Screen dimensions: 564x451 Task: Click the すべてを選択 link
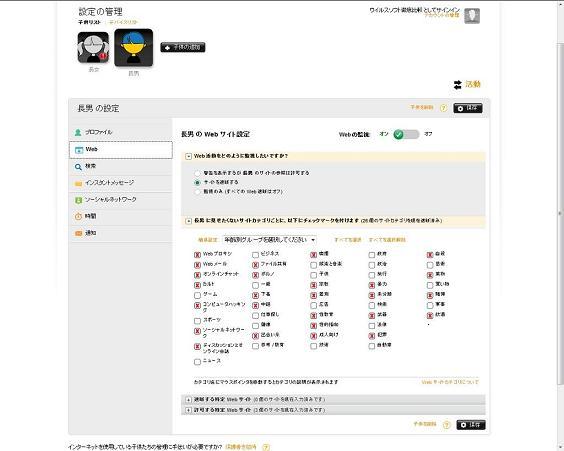(347, 240)
